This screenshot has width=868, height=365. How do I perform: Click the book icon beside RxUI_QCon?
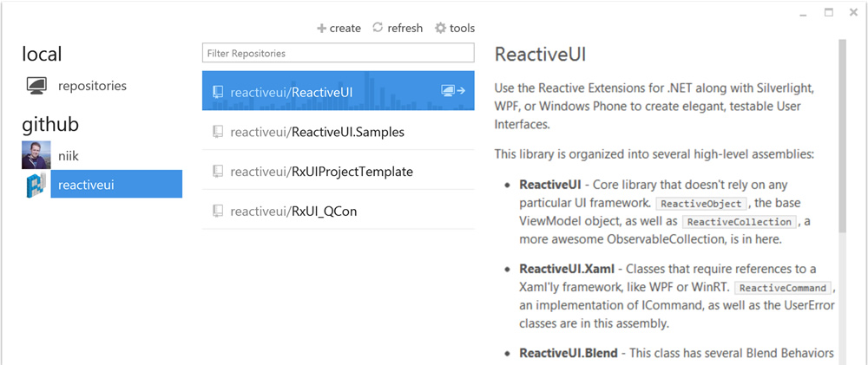218,210
